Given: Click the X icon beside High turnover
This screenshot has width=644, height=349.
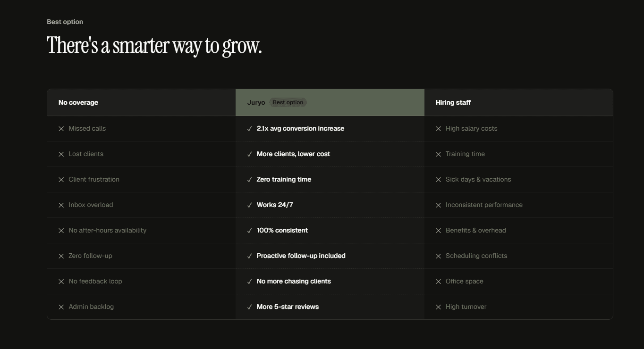Looking at the screenshot, I should 438,307.
